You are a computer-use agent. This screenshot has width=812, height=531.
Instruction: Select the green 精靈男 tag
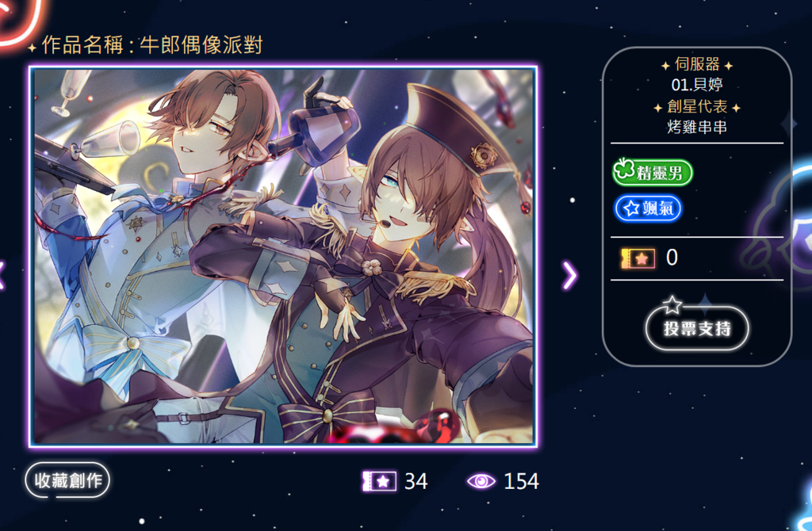click(653, 172)
